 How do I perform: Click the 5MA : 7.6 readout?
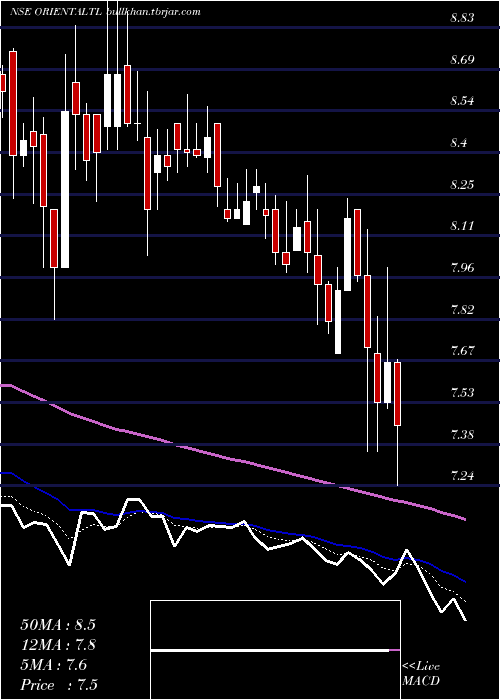tap(54, 665)
